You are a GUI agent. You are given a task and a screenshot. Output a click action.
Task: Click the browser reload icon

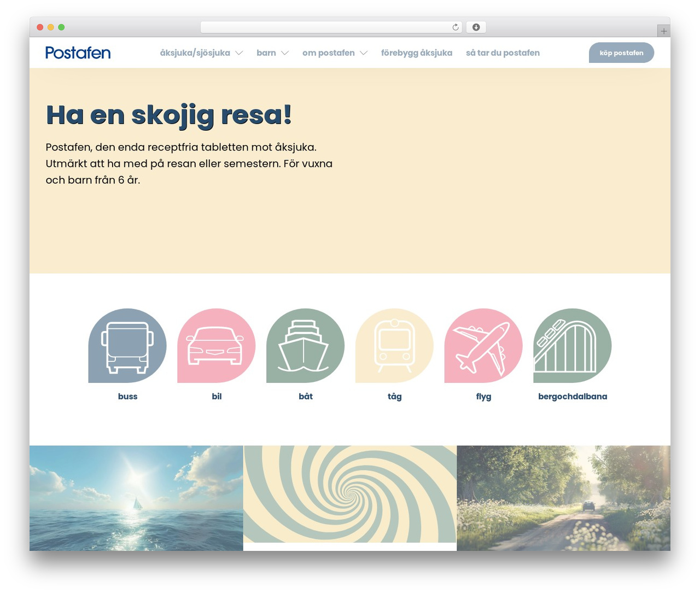(456, 27)
